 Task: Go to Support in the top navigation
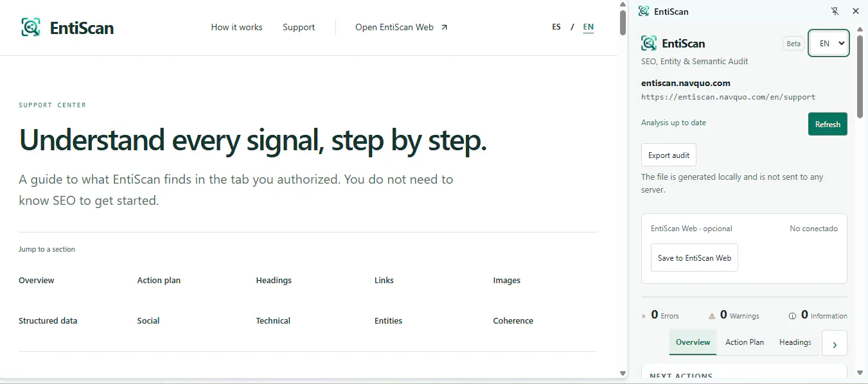point(299,27)
